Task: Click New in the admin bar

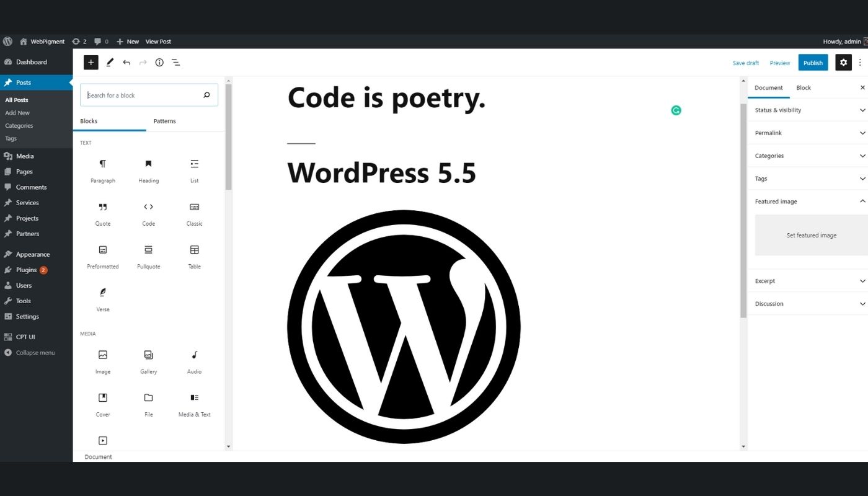Action: pos(128,42)
